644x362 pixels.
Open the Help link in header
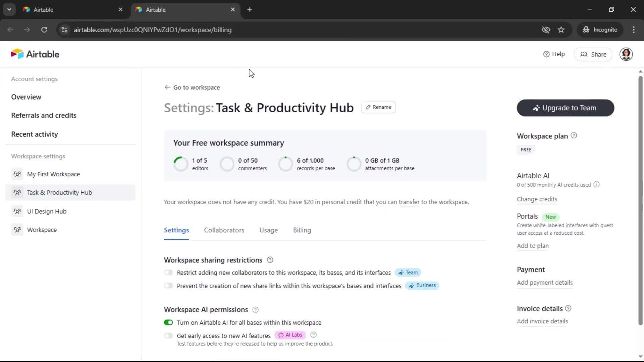pos(554,54)
